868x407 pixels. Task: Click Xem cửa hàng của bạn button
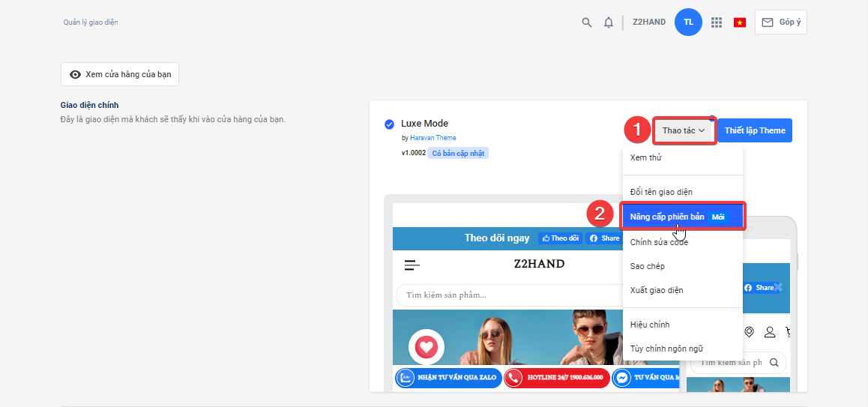[x=120, y=74]
